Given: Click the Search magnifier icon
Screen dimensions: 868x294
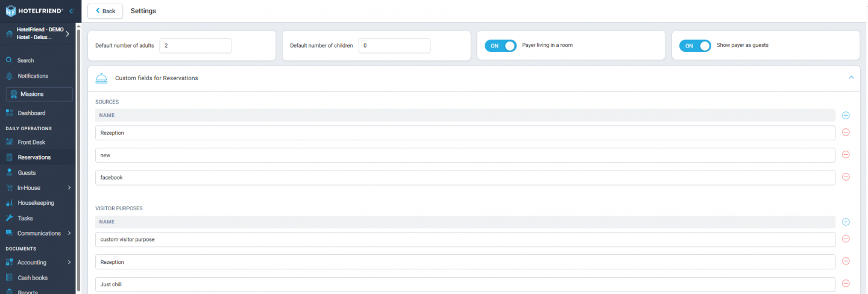Looking at the screenshot, I should 9,60.
